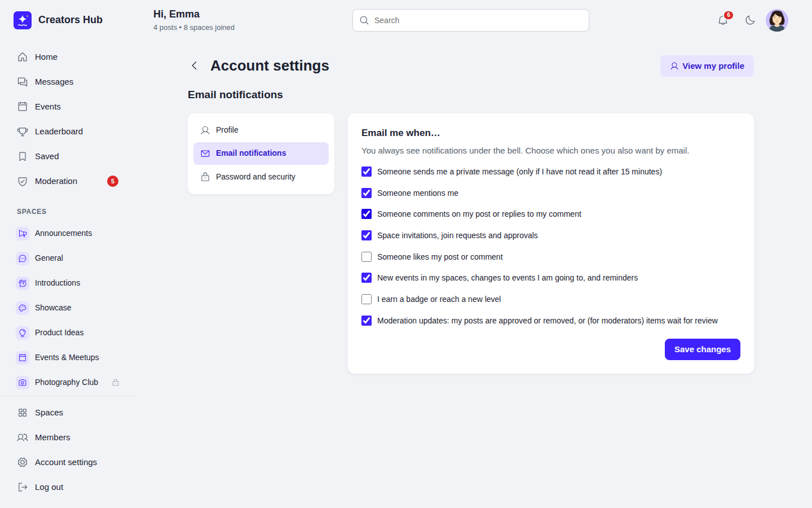Open Members in the sidebar
This screenshot has width=812, height=508.
pos(68,437)
